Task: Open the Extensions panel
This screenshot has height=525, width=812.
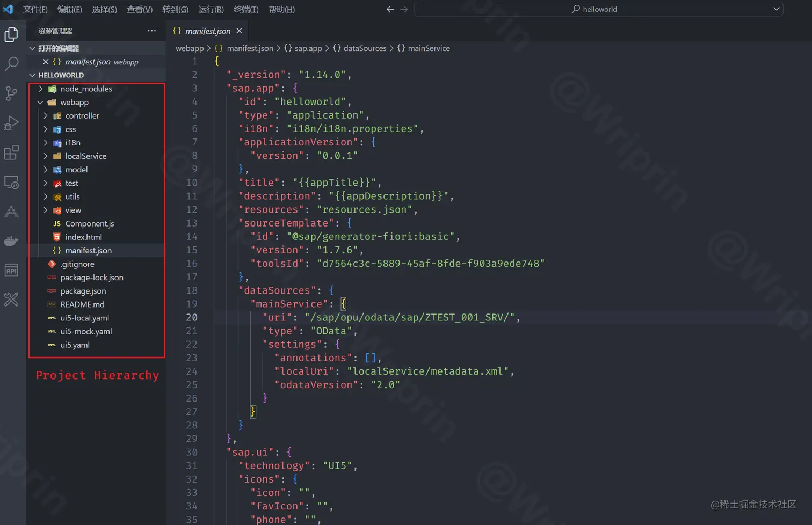Action: [11, 152]
